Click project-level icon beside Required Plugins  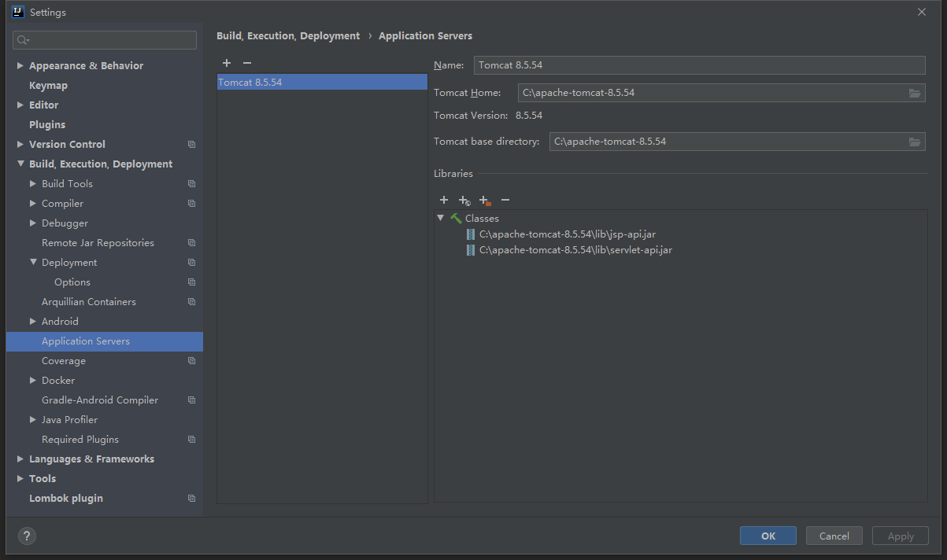pos(191,440)
